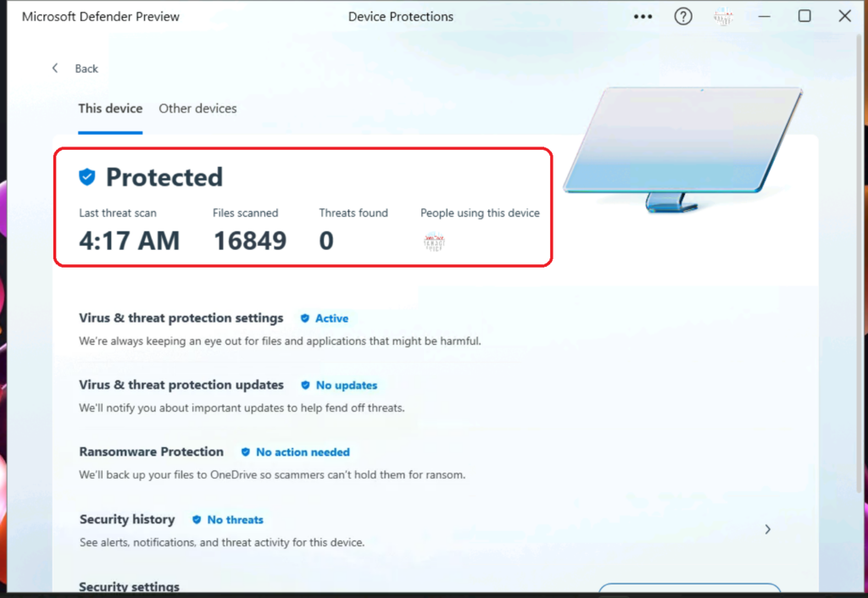Click the Back text label
This screenshot has height=598, width=868.
(x=86, y=69)
